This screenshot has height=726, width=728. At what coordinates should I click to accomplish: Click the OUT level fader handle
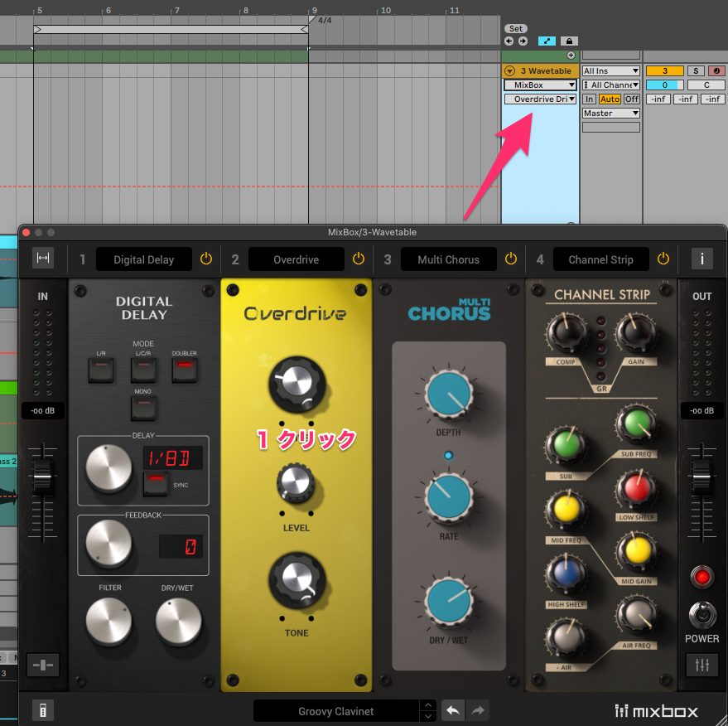coord(701,477)
